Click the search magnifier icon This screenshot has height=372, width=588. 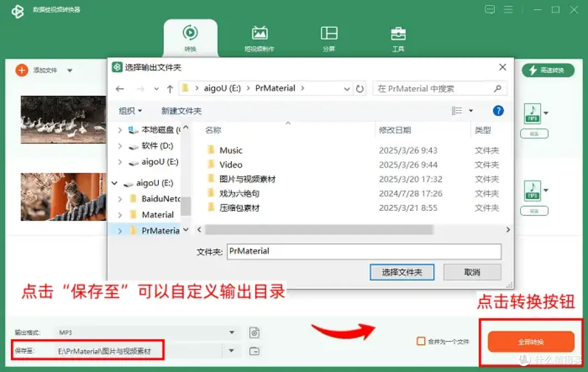coord(498,88)
